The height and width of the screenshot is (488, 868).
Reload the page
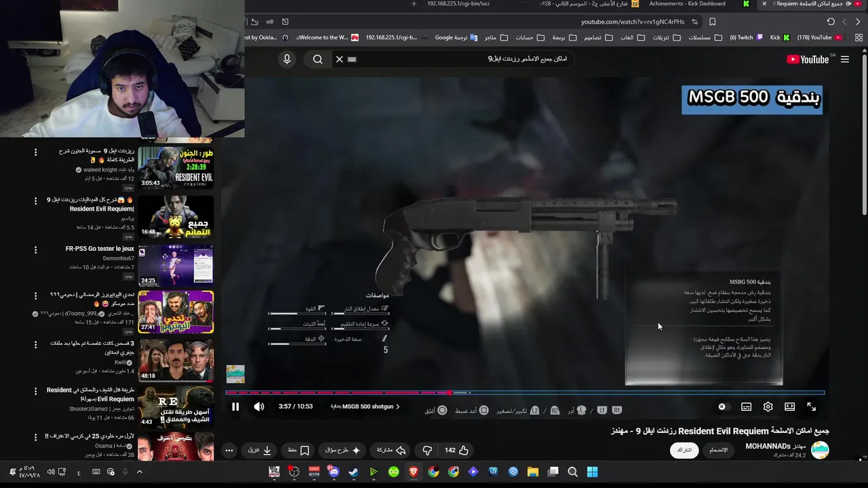(831, 22)
